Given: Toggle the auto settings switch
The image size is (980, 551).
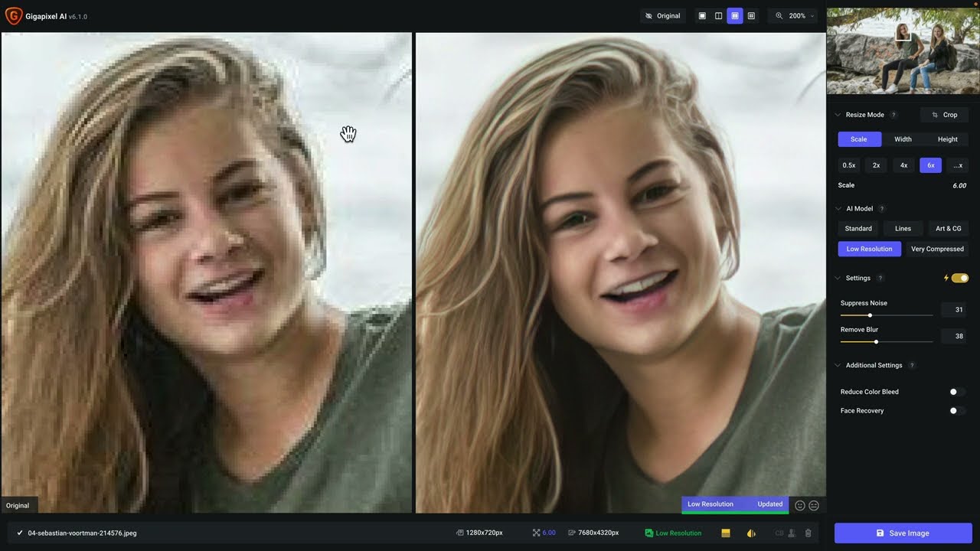Looking at the screenshot, I should (x=960, y=279).
